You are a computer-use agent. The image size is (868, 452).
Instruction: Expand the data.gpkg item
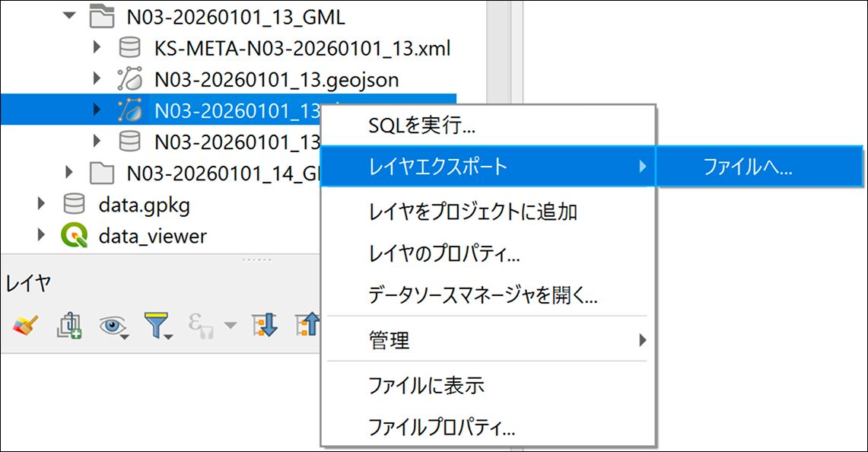point(42,204)
